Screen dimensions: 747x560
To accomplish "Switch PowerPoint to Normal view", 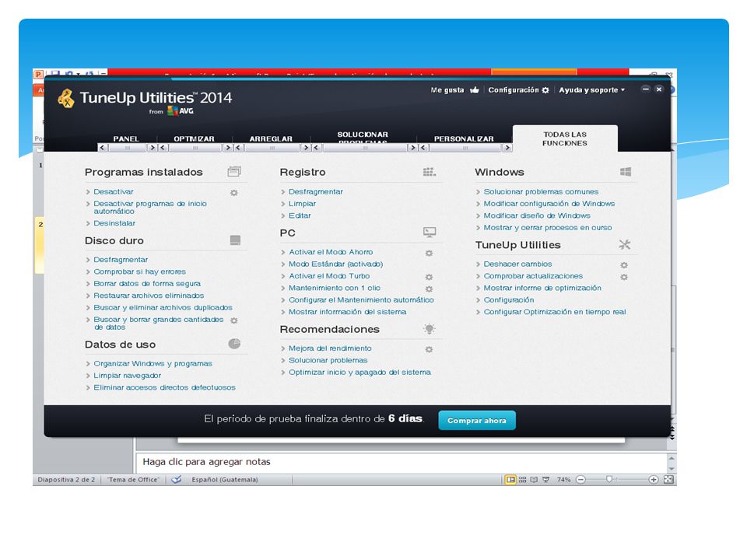I will [x=510, y=480].
